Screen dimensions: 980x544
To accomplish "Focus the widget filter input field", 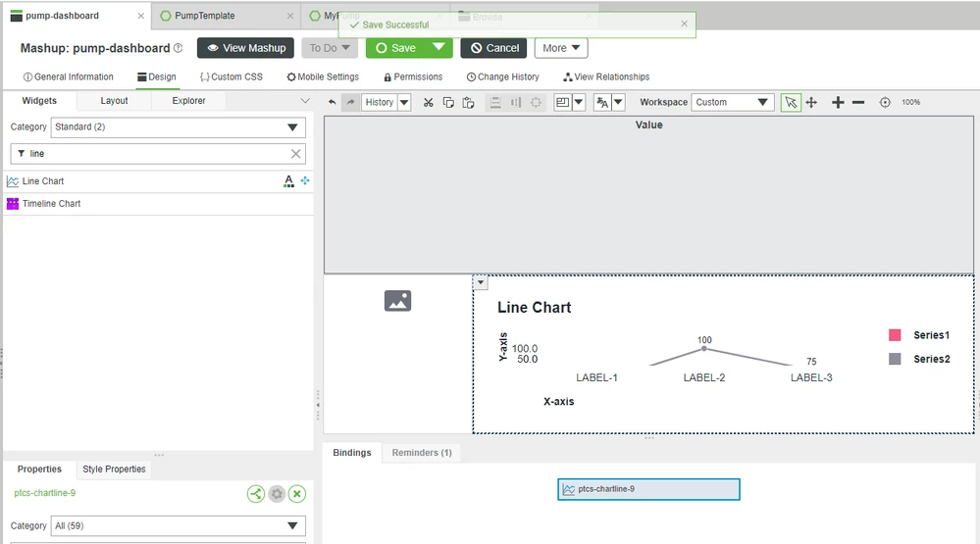I will click(158, 154).
